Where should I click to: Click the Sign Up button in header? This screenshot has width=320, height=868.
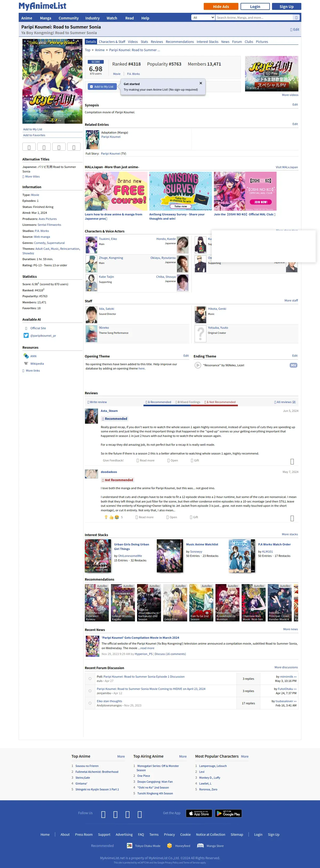287,6
